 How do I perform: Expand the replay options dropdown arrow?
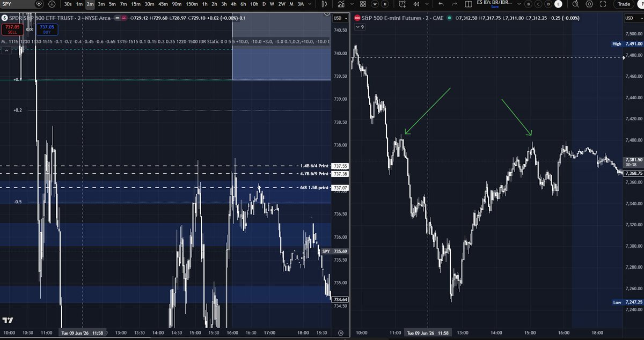pos(427,4)
